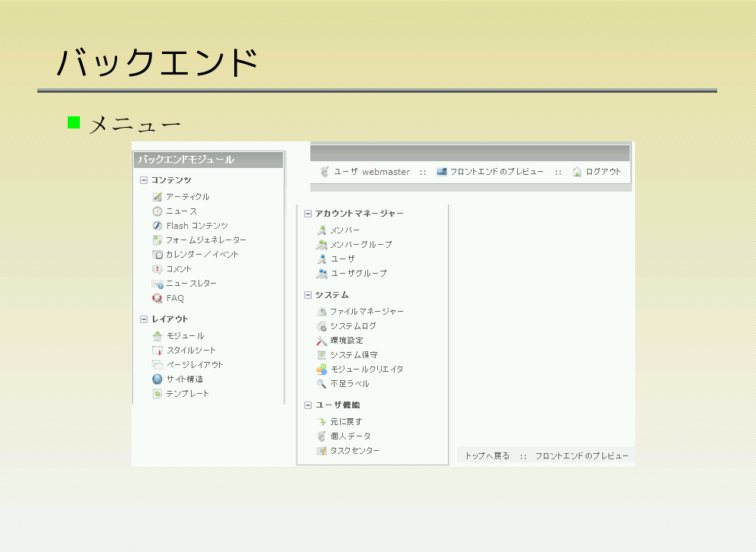
Task: Collapse the アカウントマネージャー section
Action: tap(308, 214)
